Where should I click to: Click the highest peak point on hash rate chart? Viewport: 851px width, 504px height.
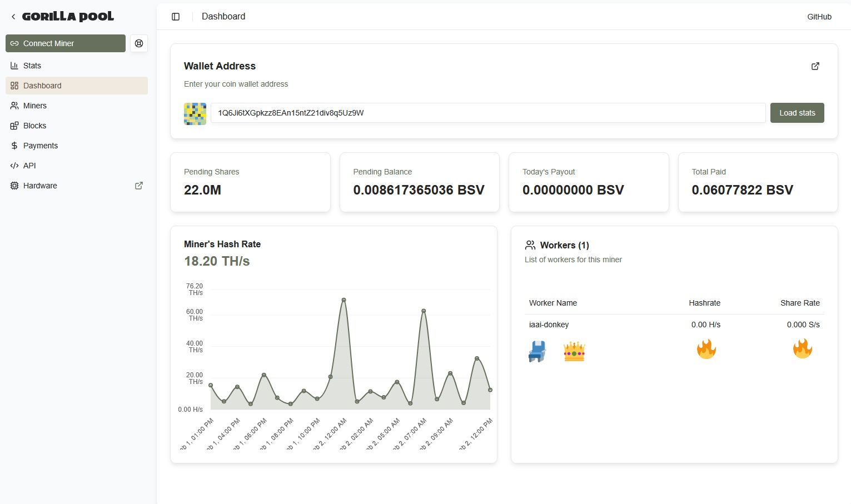coord(344,300)
